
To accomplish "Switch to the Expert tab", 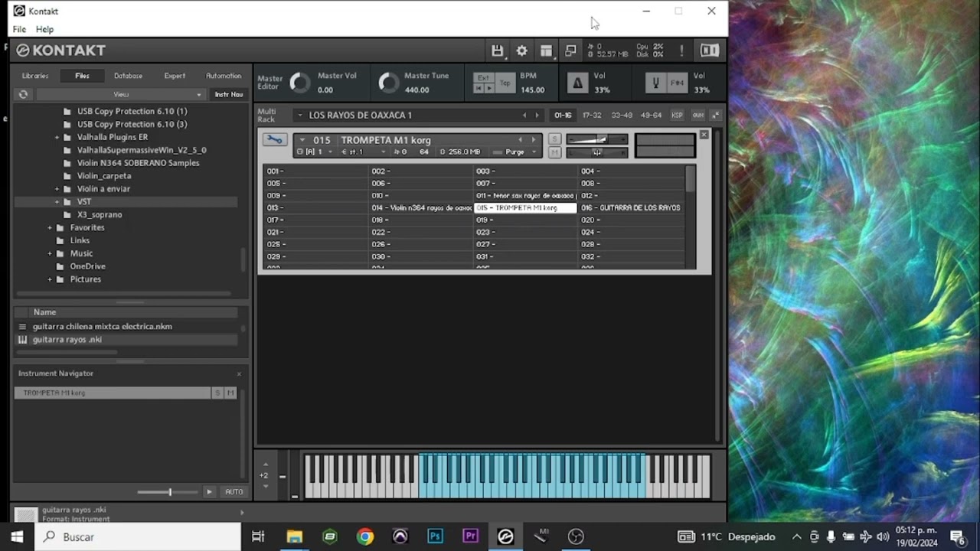I will tap(175, 76).
